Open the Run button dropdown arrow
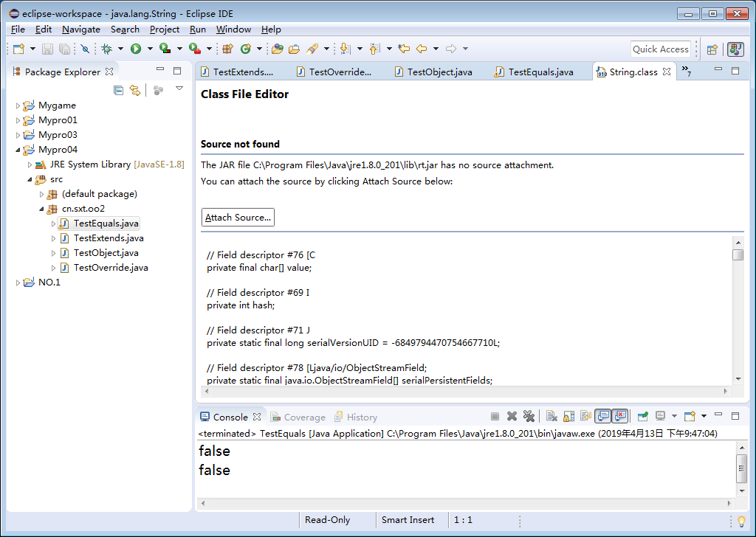The height and width of the screenshot is (537, 756). [x=150, y=49]
